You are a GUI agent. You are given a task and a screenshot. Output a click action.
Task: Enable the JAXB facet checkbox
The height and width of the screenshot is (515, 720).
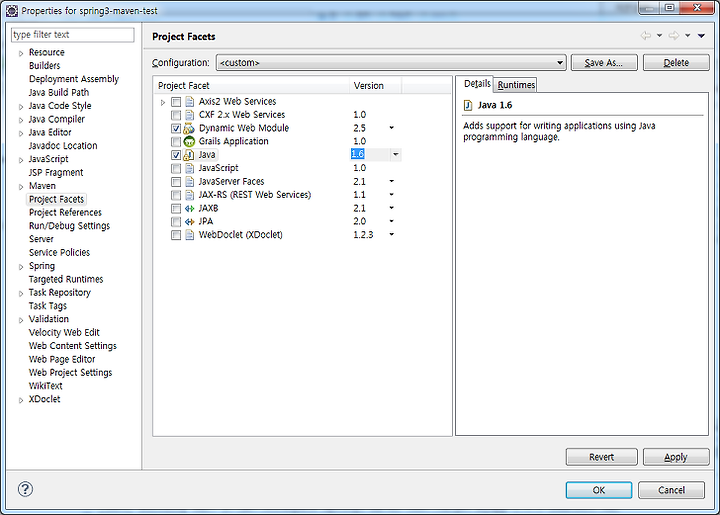176,208
